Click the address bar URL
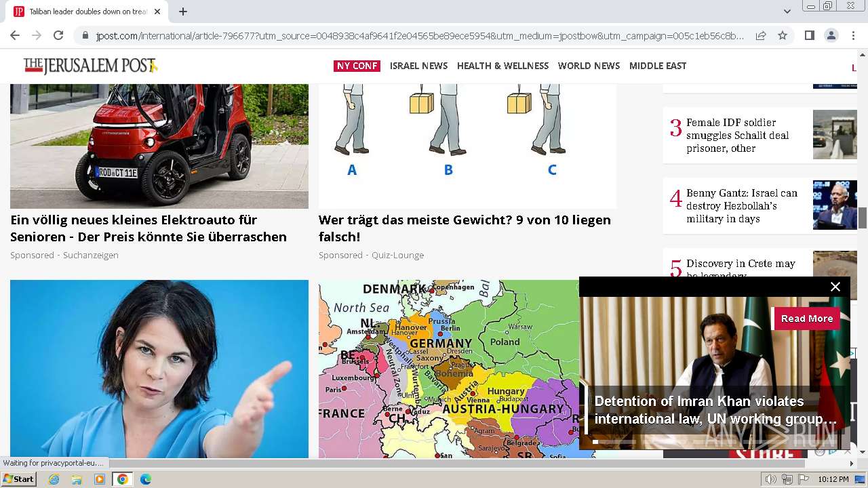The height and width of the screenshot is (488, 868). click(x=419, y=36)
